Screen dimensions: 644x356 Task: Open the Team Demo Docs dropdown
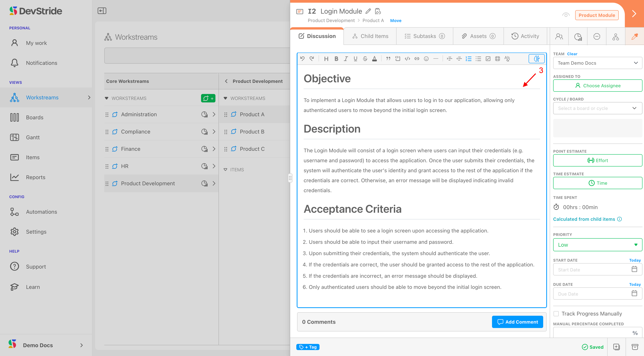pyautogui.click(x=597, y=63)
